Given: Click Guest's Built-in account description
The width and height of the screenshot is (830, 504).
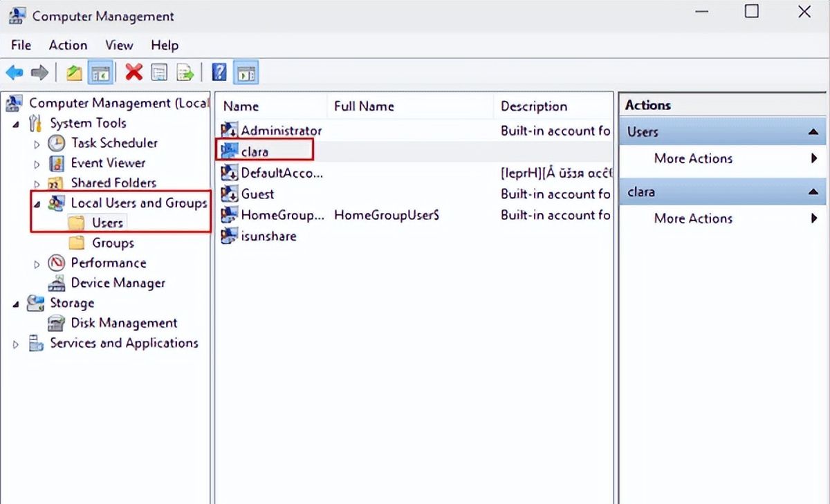Looking at the screenshot, I should (555, 194).
